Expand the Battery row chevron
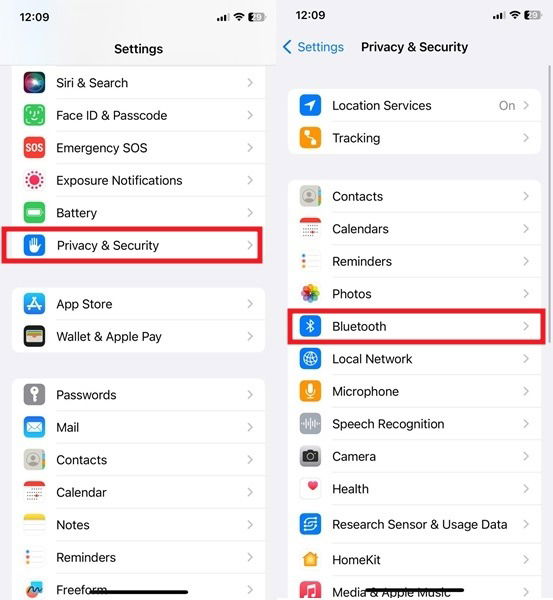Image resolution: width=553 pixels, height=600 pixels. point(250,213)
